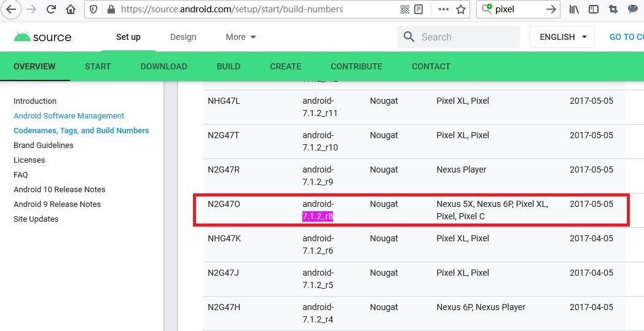
Task: Open Site Updates in sidebar
Action: (x=36, y=219)
